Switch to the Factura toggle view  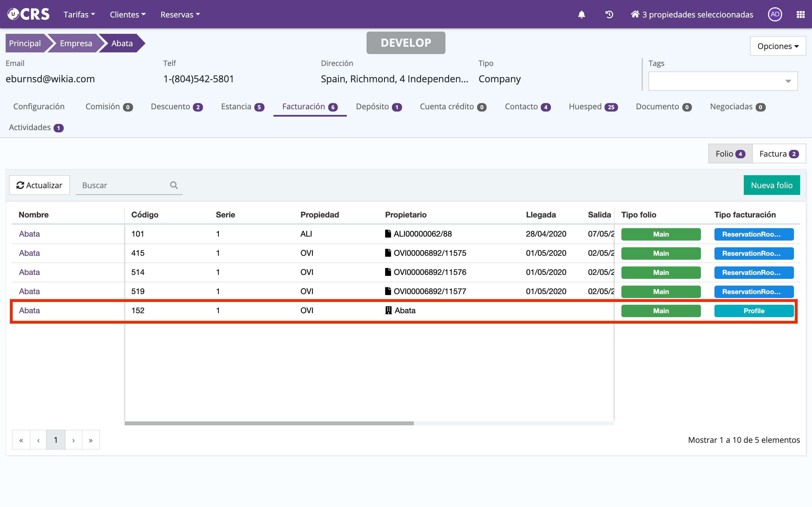pyautogui.click(x=778, y=154)
